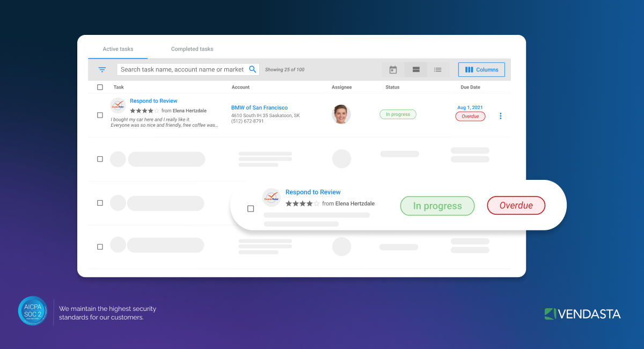The image size is (644, 349).
Task: Click address 4610 South IH 35 Saskatoon
Action: (x=266, y=115)
